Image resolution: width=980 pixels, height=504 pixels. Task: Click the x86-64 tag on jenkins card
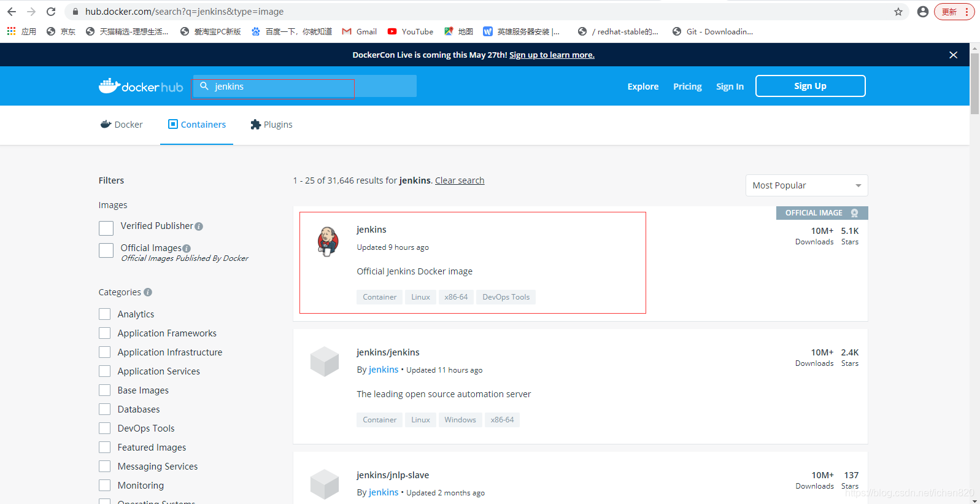(x=456, y=297)
